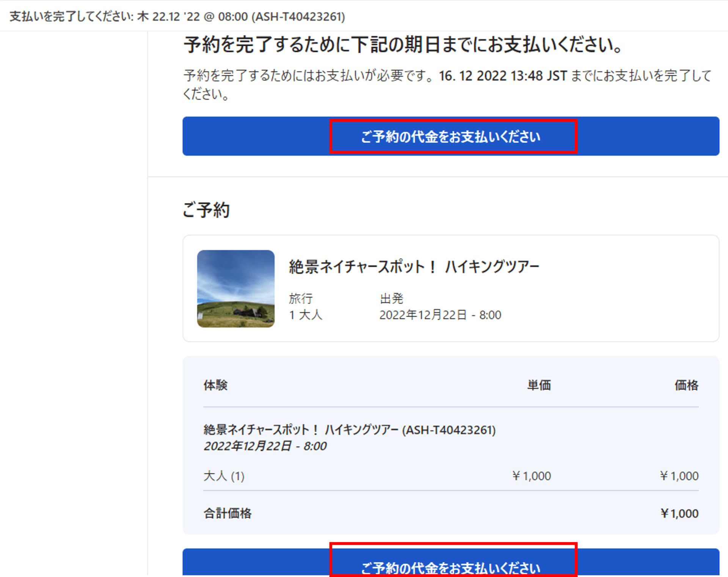The image size is (728, 577).
Task: Click the 体験 column header
Action: 215,385
